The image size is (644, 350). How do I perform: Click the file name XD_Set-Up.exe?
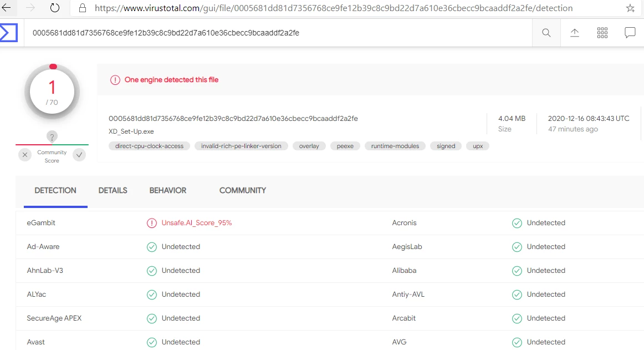click(x=131, y=131)
